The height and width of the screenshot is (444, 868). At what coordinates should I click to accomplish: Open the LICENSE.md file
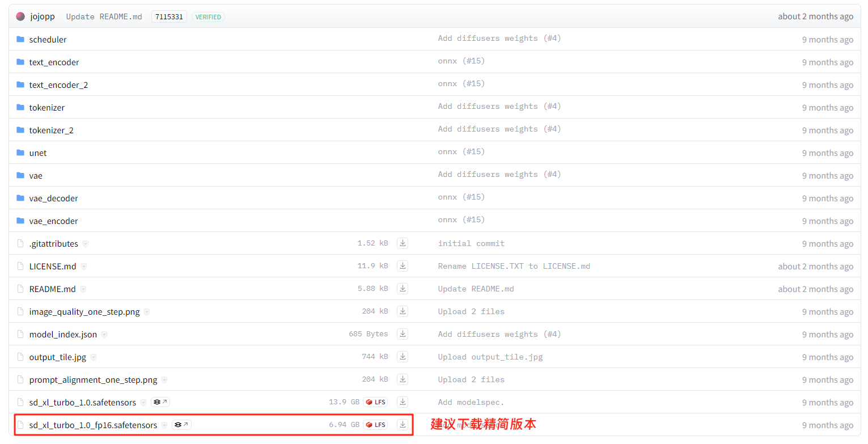53,266
